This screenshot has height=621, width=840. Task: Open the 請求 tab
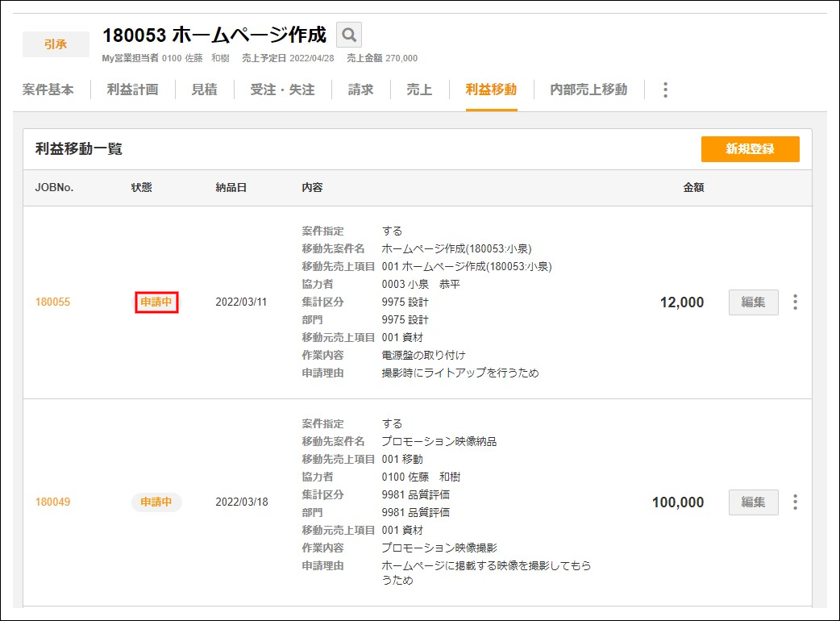pos(360,90)
